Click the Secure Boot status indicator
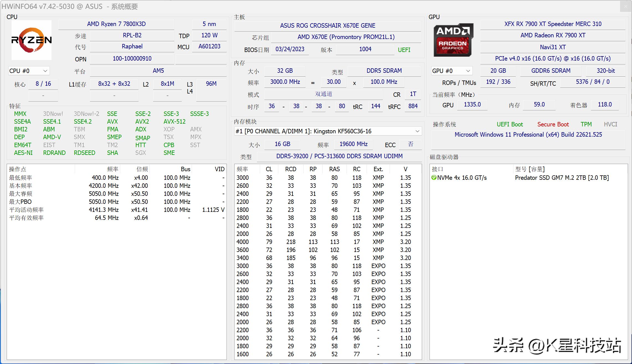Viewport: 632px width, 364px height. click(x=553, y=124)
